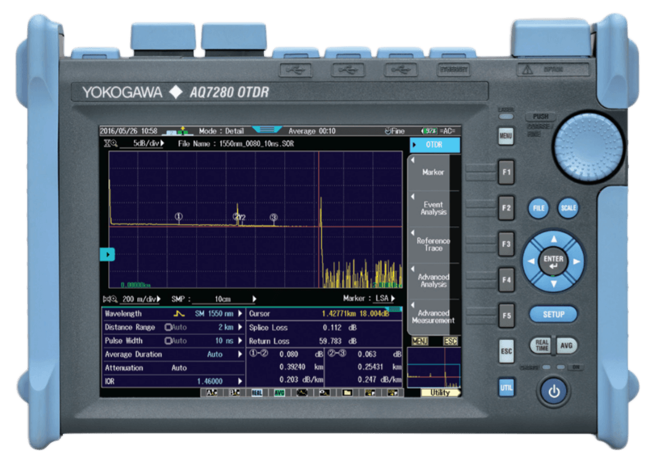
Task: Click the left arrow on the directional pad
Action: [531, 261]
